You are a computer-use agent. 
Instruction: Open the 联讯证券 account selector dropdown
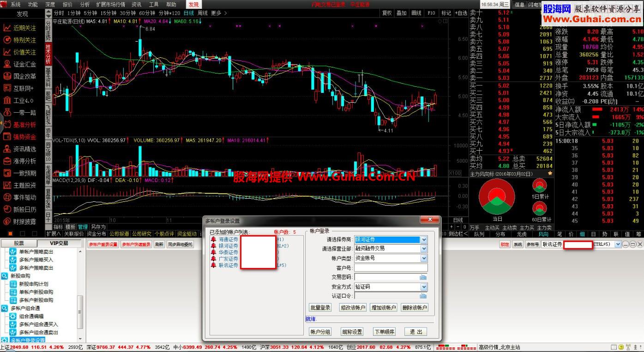pyautogui.click(x=618, y=244)
